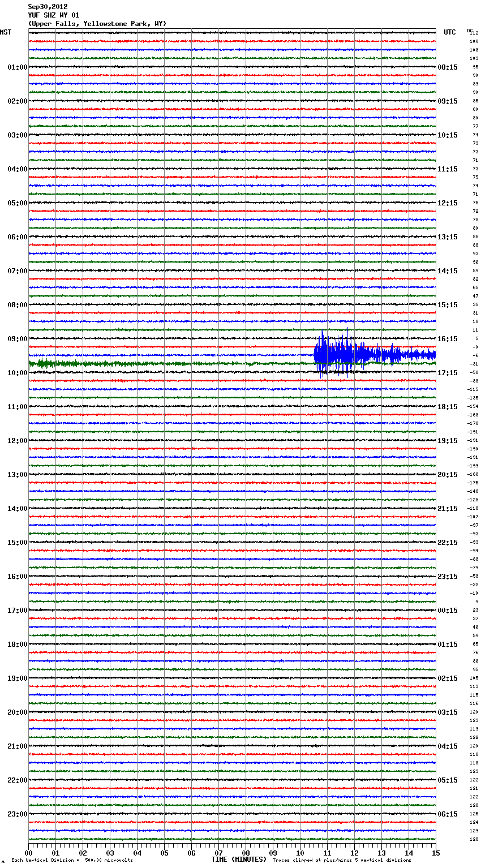Image resolution: width=481 pixels, height=868 pixels.
Task: Click the 14:15 UTC time label
Action: [x=448, y=271]
